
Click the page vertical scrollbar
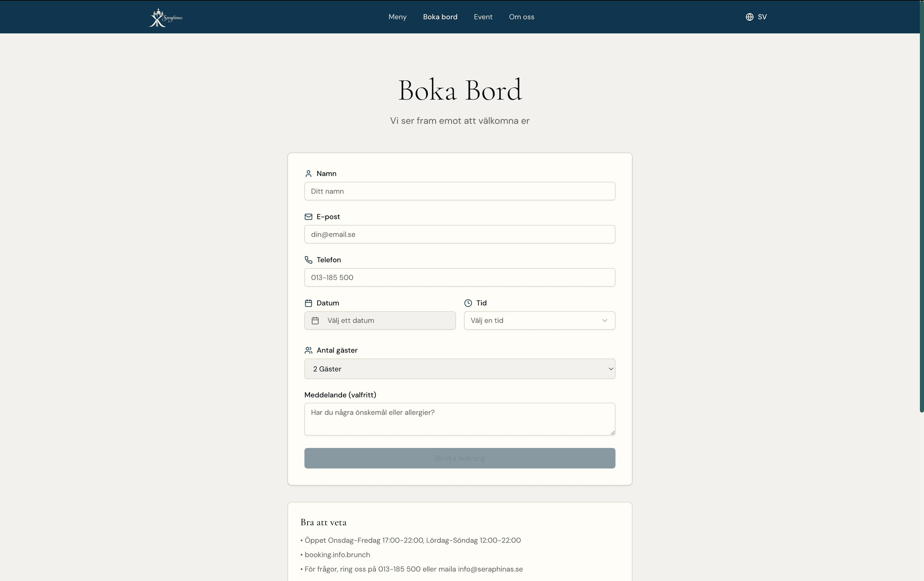coord(921,207)
